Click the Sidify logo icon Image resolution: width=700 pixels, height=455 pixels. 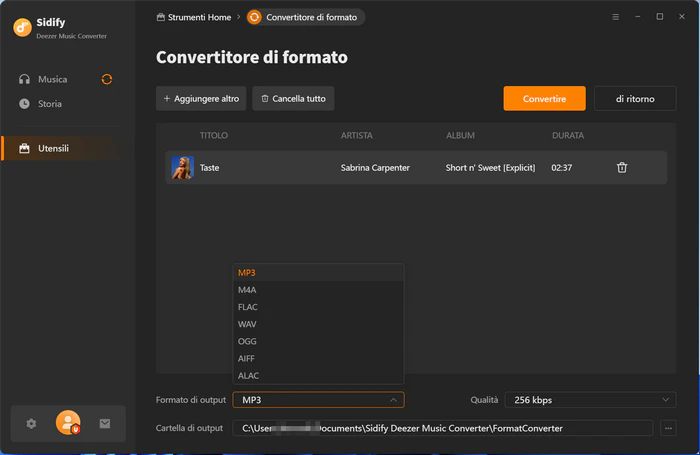[x=22, y=27]
